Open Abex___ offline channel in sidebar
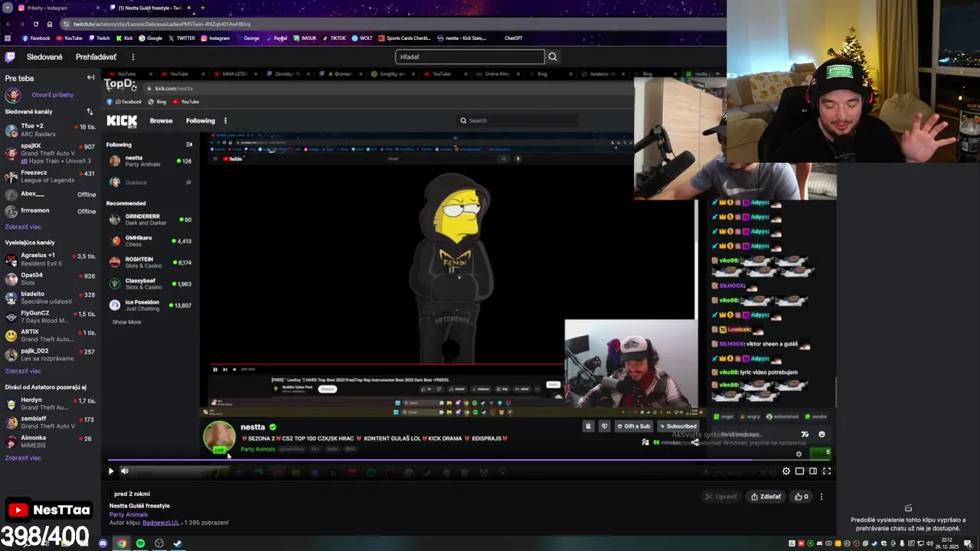 click(x=51, y=194)
